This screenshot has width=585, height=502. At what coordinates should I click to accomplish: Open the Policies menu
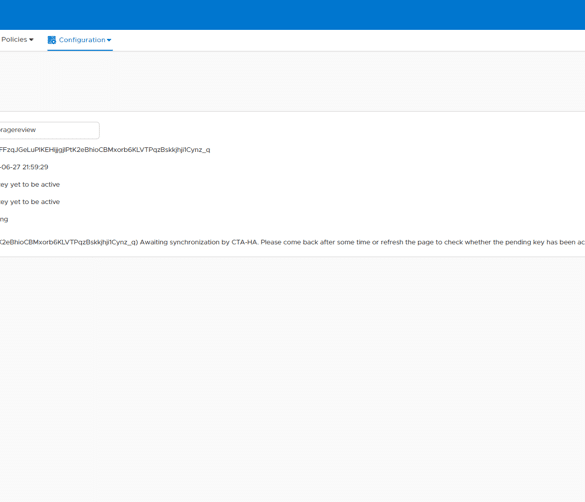point(17,40)
